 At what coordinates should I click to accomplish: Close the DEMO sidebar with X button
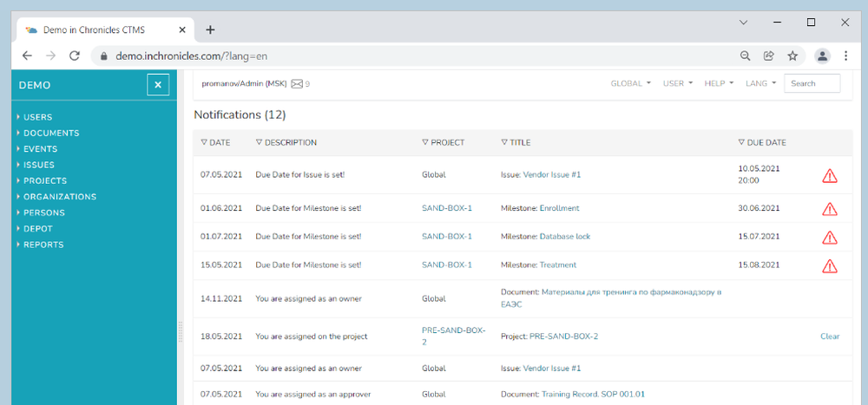point(158,85)
